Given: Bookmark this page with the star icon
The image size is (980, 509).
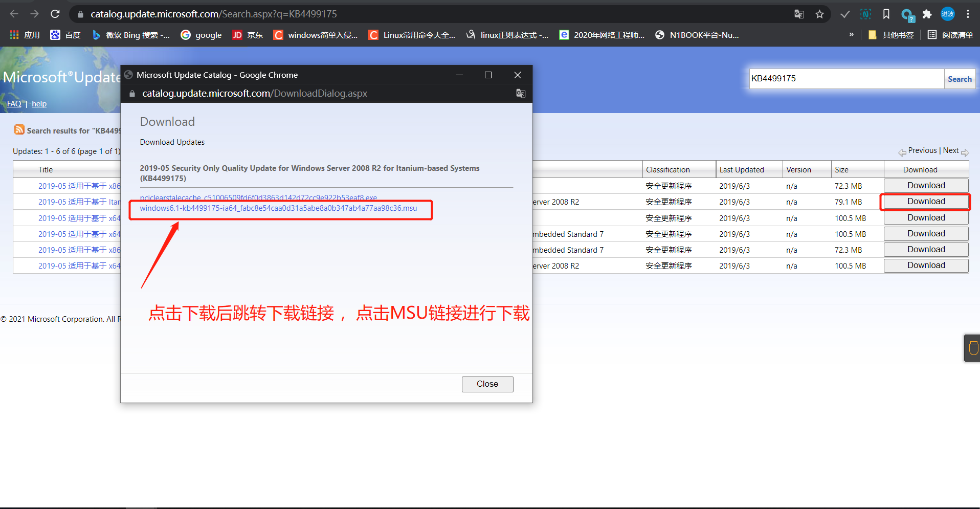Looking at the screenshot, I should 820,14.
